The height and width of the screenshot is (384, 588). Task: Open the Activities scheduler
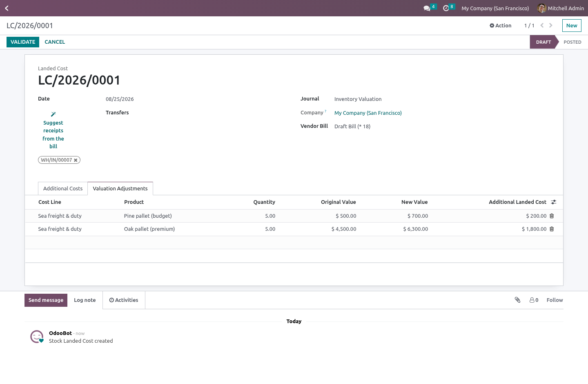[x=124, y=300]
